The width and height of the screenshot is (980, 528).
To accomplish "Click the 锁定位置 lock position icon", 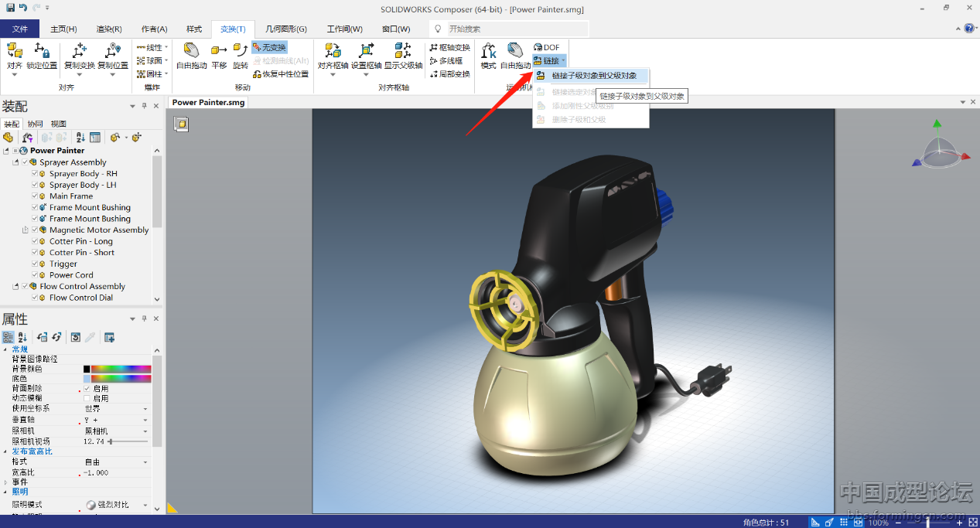I will 42,56.
